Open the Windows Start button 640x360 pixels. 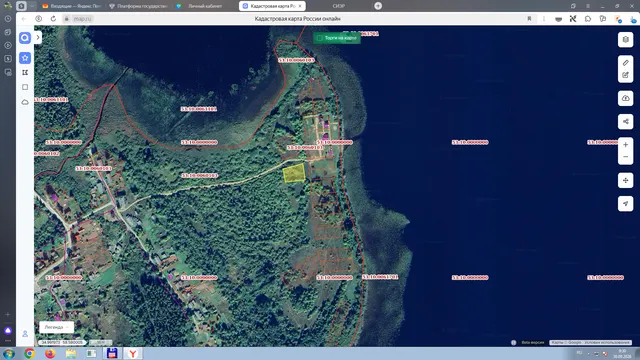pos(9,353)
